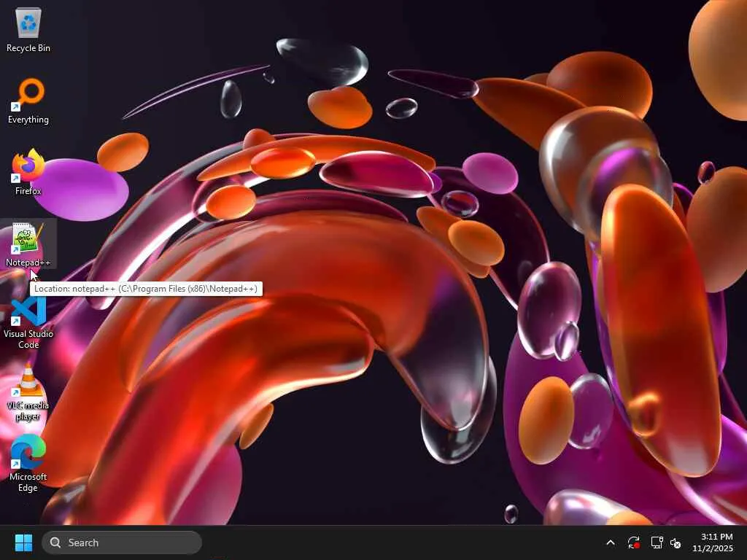Screen dimensions: 747x560
Task: Select the Notepad++ desktop shortcut
Action: click(28, 244)
